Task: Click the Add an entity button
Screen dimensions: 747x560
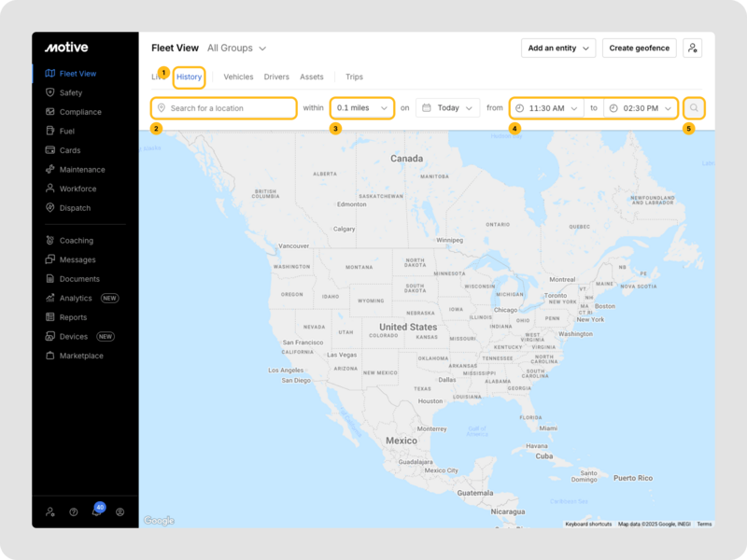Action: click(558, 49)
